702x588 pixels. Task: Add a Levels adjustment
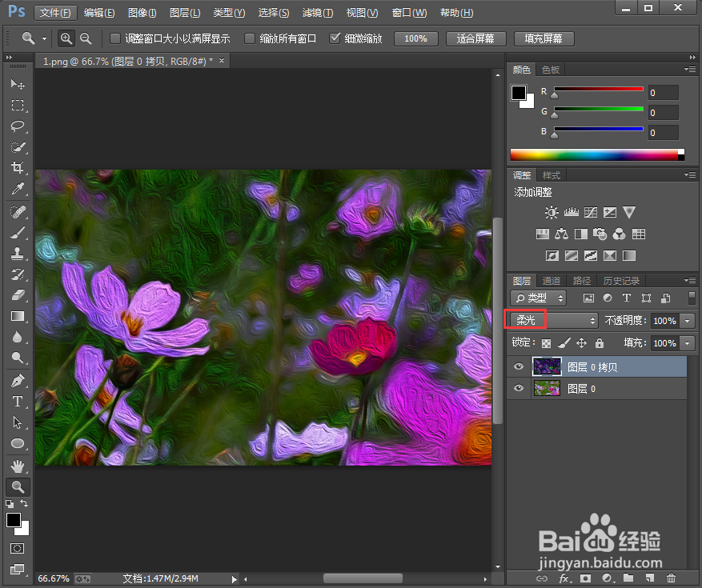point(572,212)
